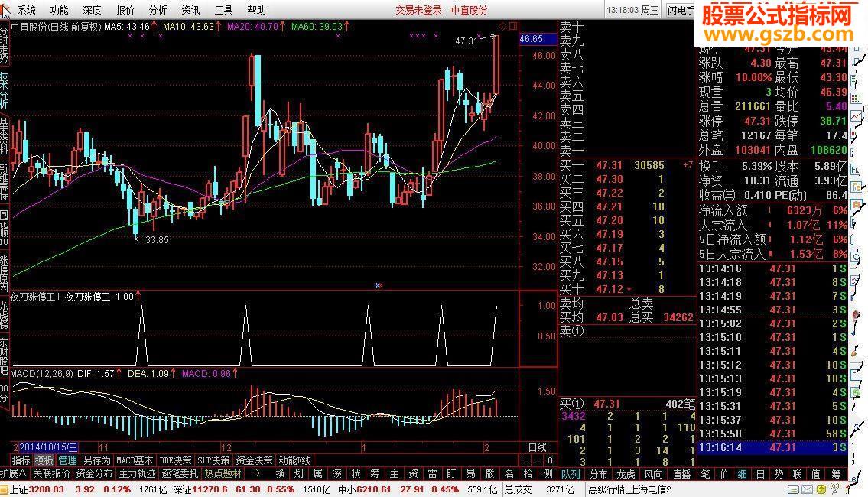Click the 换 toolbar item
This screenshot has width=868, height=497.
(280, 474)
